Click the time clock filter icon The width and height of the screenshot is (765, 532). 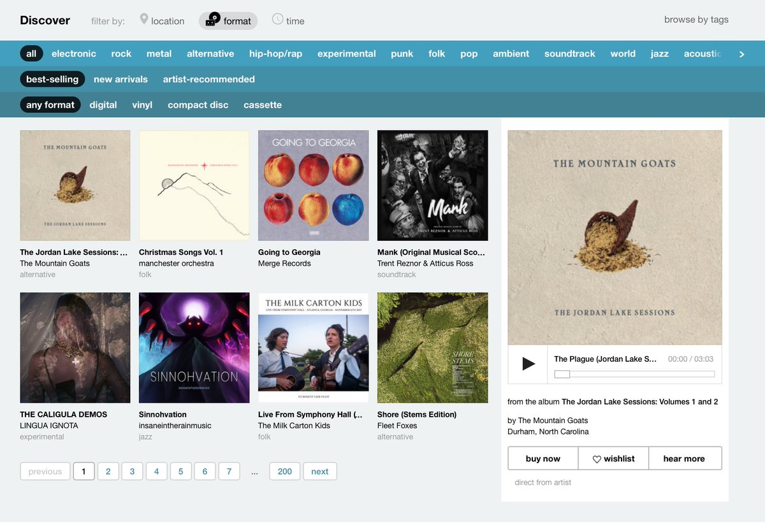pos(277,19)
